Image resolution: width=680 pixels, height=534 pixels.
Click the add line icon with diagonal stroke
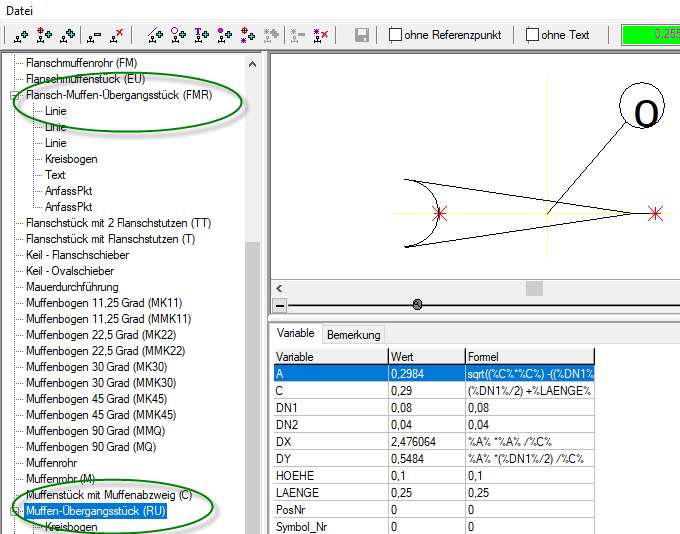pos(155,35)
